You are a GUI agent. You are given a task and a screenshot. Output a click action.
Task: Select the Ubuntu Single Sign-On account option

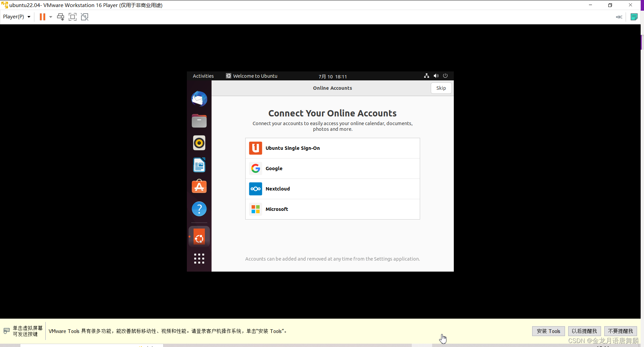pyautogui.click(x=332, y=148)
